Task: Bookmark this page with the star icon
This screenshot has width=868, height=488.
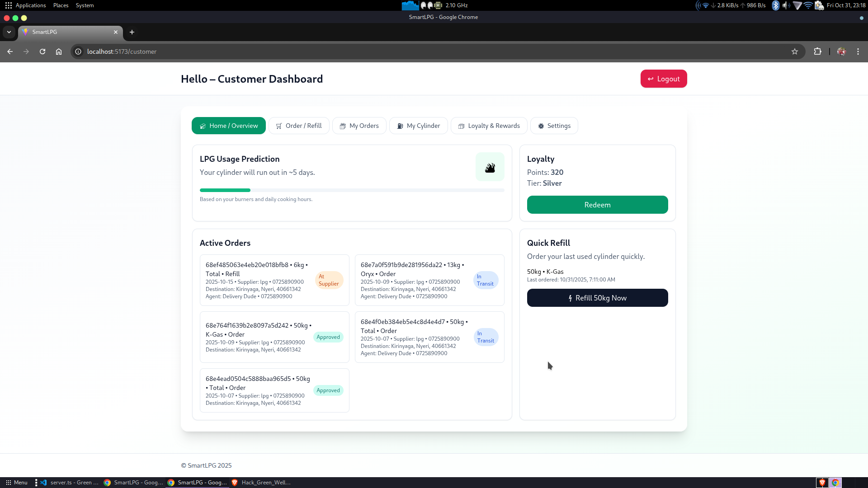Action: pyautogui.click(x=794, y=52)
